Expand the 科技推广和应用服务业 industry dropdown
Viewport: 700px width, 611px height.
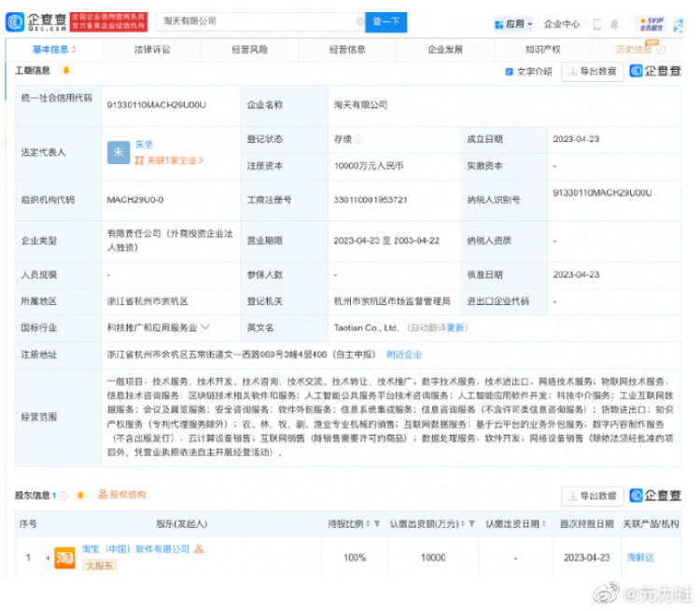(205, 328)
